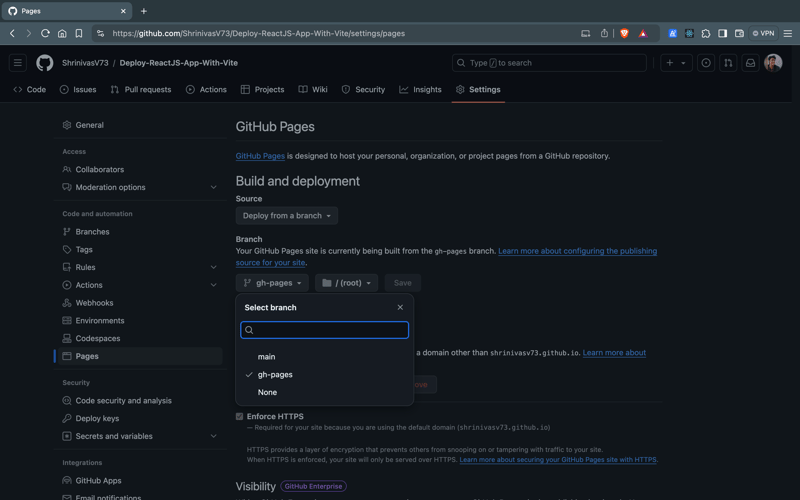Open the user profile avatar menu
This screenshot has width=800, height=500.
point(773,63)
